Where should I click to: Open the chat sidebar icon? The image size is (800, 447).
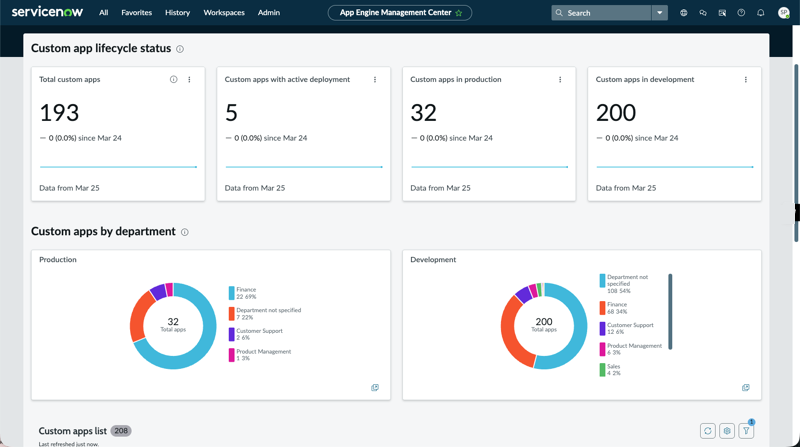[x=703, y=13]
